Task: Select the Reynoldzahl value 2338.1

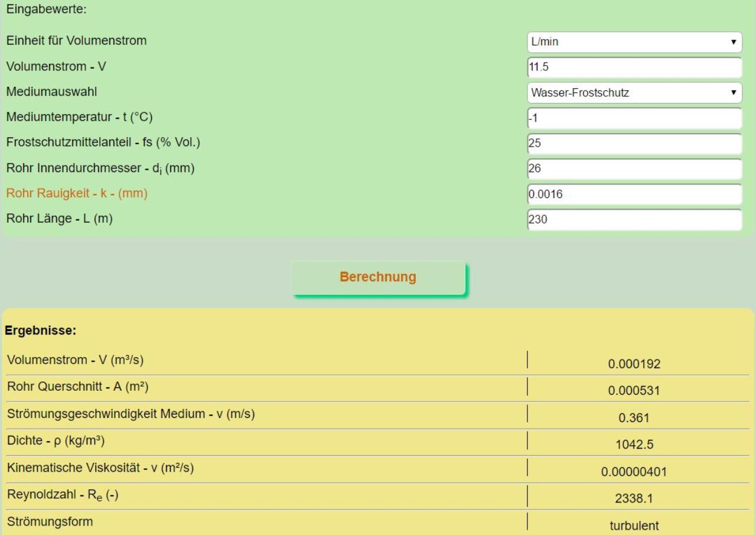Action: pos(634,498)
